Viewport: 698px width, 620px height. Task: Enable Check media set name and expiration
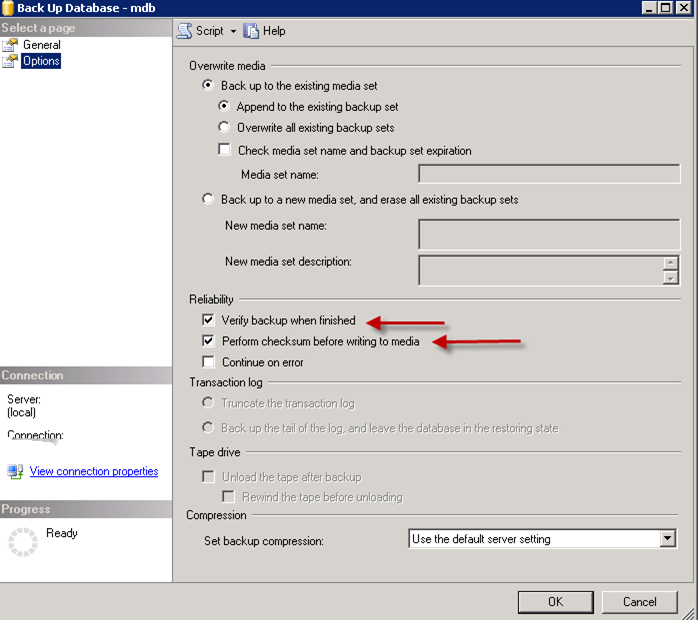(x=225, y=149)
